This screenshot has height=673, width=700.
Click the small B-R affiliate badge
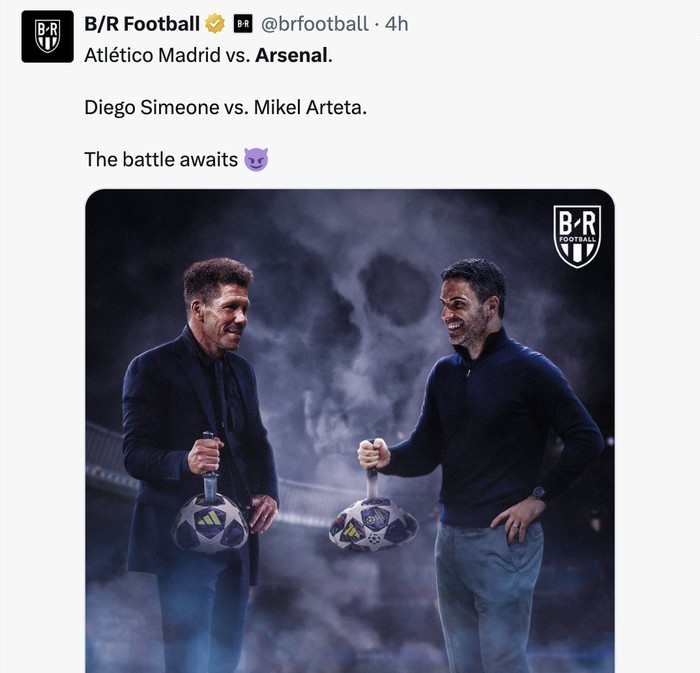click(x=242, y=24)
